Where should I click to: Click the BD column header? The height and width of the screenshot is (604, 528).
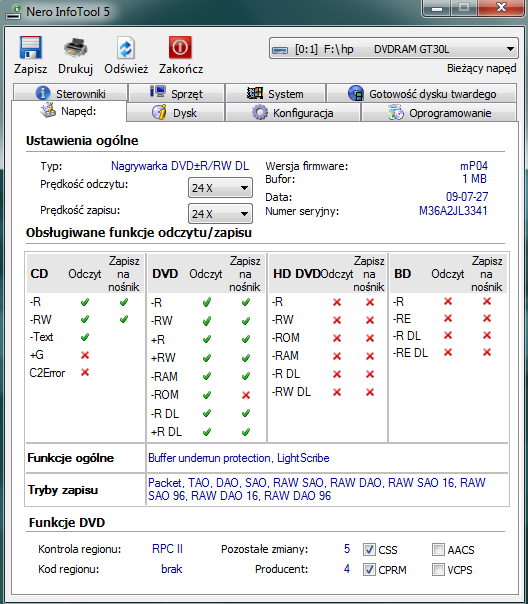pyautogui.click(x=402, y=274)
